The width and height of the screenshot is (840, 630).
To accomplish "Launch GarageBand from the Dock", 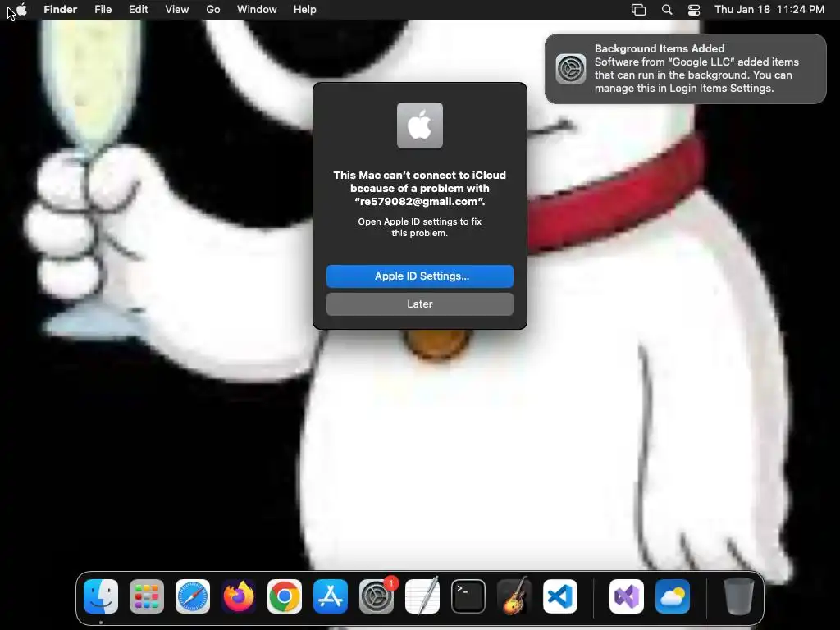I will (514, 596).
